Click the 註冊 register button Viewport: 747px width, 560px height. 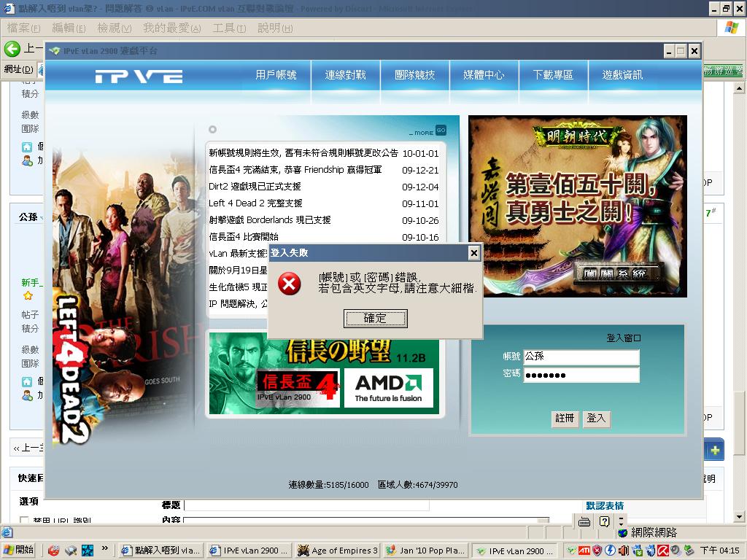565,419
